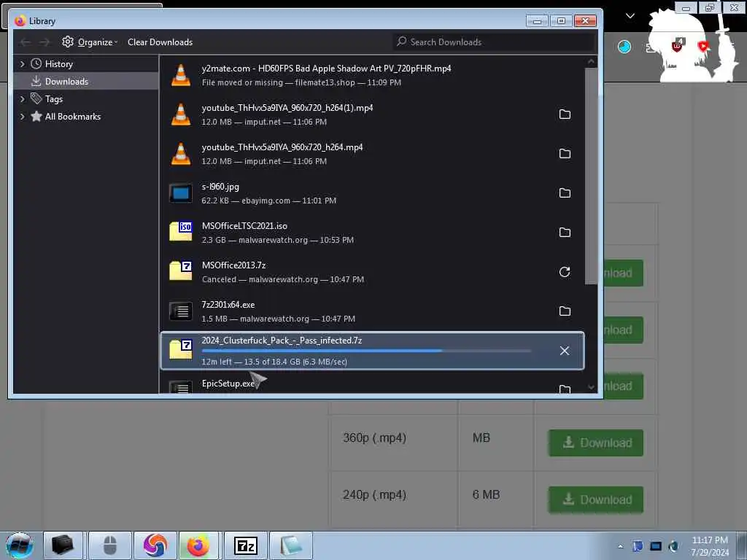
Task: Switch to Firefox on the taskbar
Action: 198,545
